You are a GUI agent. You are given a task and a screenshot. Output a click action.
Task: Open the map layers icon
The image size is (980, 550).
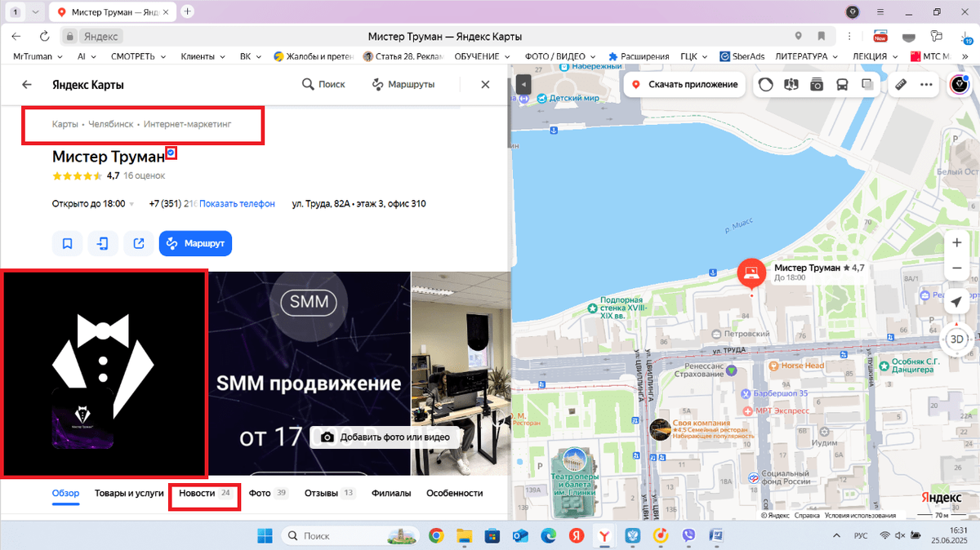pos(867,84)
